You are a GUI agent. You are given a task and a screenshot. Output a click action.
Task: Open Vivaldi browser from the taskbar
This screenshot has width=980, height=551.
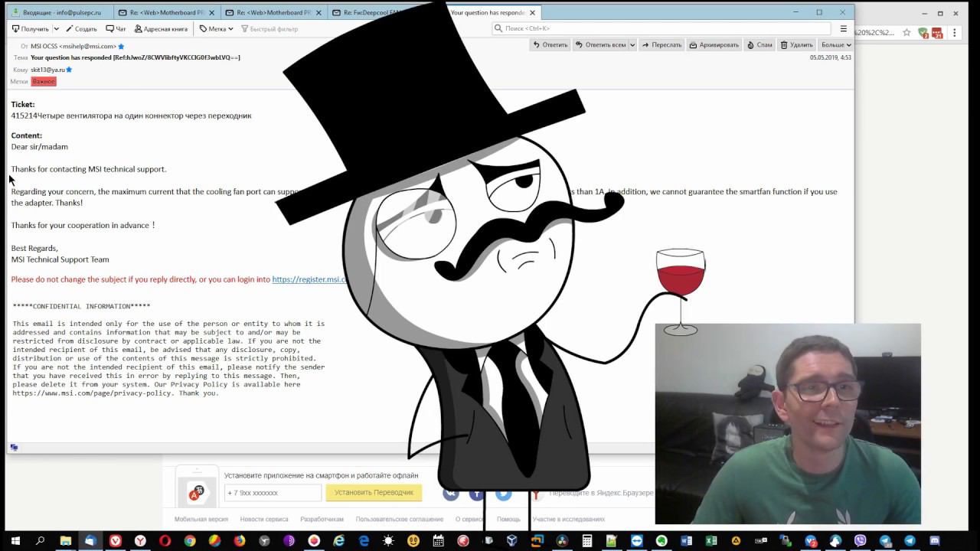(116, 541)
